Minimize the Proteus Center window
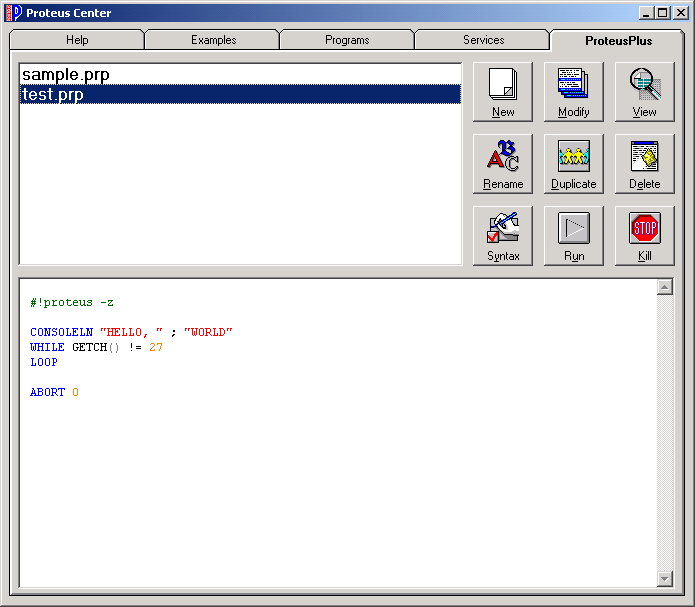The width and height of the screenshot is (695, 607). (646, 13)
